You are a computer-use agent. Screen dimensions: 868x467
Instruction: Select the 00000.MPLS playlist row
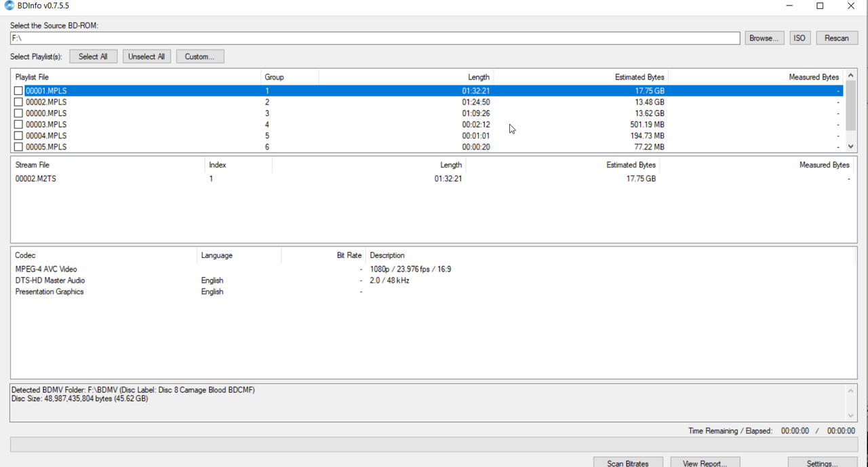(427, 113)
